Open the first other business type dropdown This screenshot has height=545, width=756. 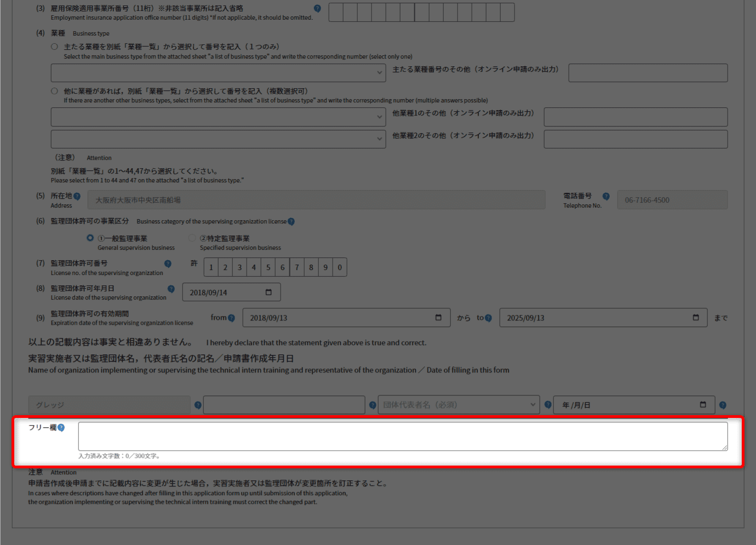click(218, 117)
